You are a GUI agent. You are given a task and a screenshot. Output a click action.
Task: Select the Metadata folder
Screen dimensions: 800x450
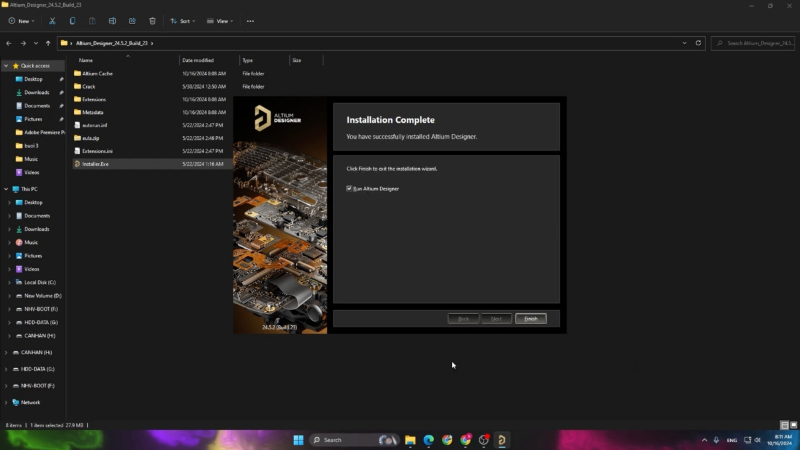(x=92, y=112)
